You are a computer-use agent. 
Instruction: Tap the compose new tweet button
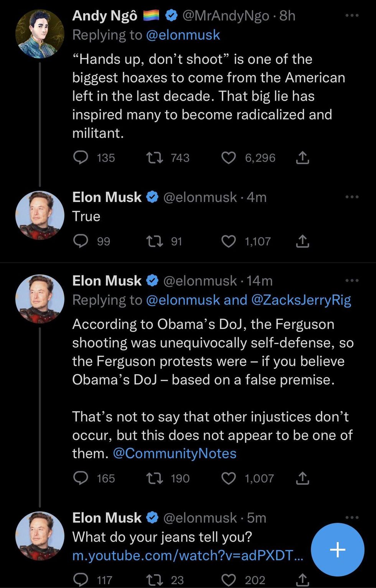click(337, 550)
